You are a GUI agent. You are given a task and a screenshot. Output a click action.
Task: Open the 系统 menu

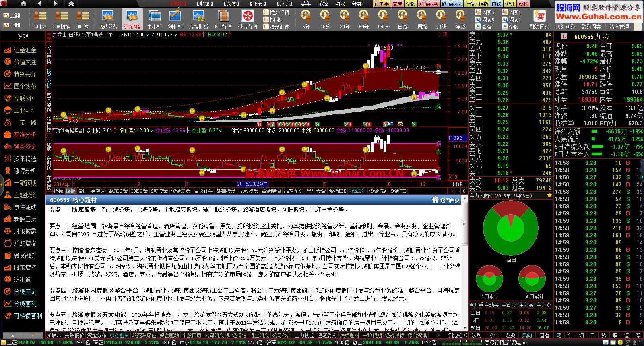pos(323,4)
